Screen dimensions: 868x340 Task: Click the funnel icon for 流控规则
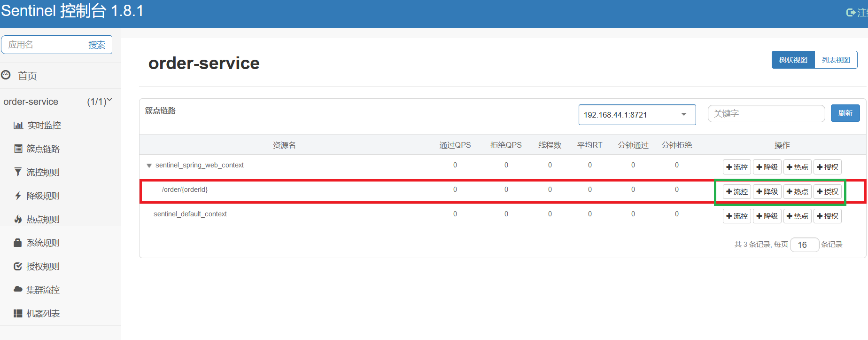click(x=18, y=172)
